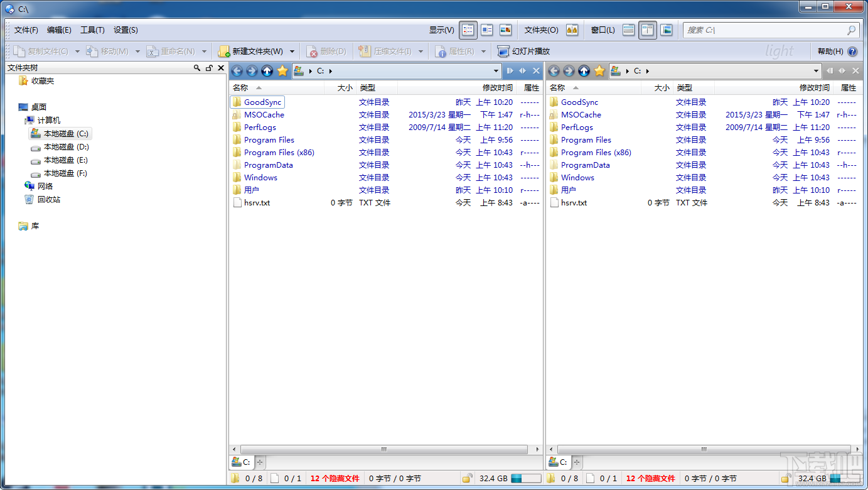
Task: Close the 文件夹树 panel
Action: coord(221,68)
